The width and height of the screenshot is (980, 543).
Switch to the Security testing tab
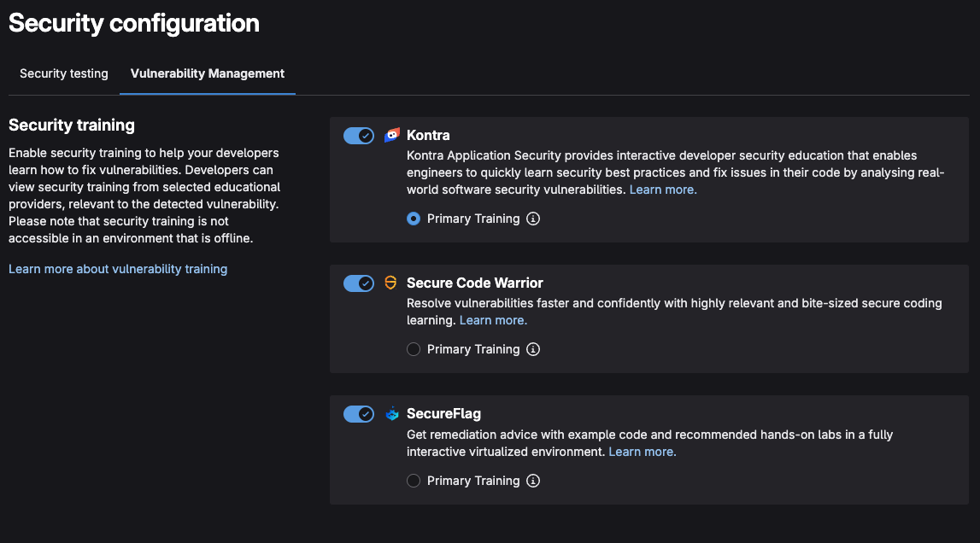pyautogui.click(x=64, y=73)
